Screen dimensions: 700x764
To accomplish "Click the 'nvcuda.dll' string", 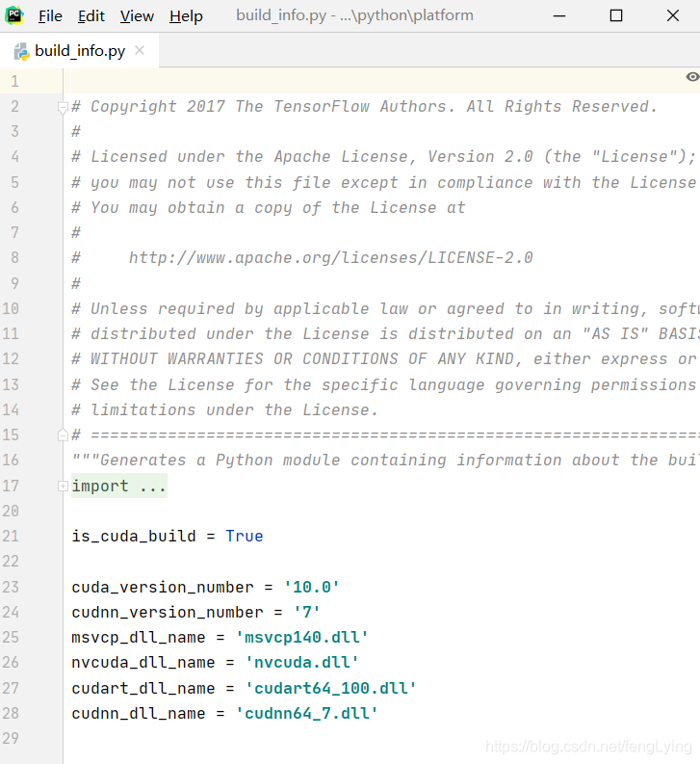I will point(302,663).
